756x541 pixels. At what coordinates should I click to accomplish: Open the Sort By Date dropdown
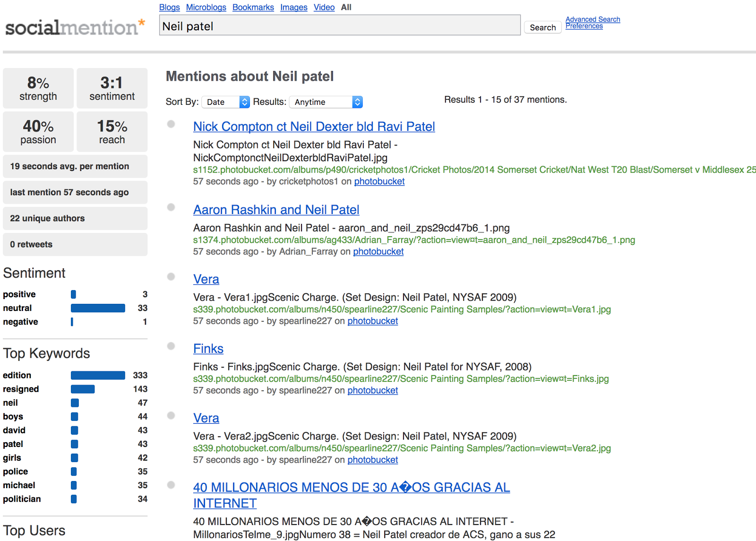click(226, 102)
